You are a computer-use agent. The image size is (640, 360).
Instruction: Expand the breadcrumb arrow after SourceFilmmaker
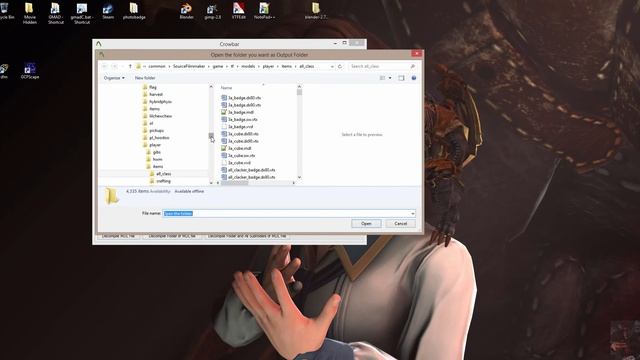click(x=209, y=66)
